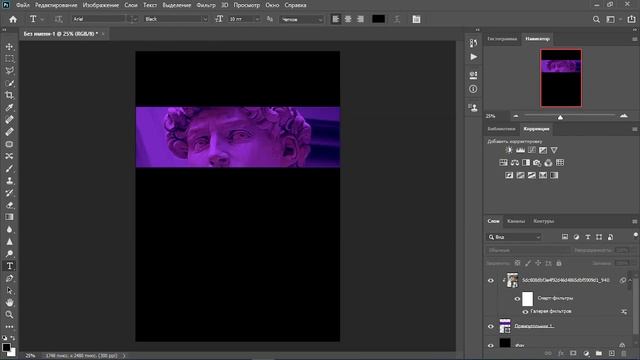
Task: Toggle pixel layer filter
Action: click(565, 237)
